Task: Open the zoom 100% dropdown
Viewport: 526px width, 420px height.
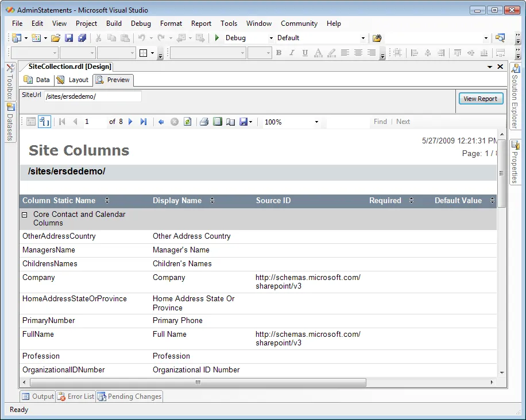Action: [x=316, y=122]
